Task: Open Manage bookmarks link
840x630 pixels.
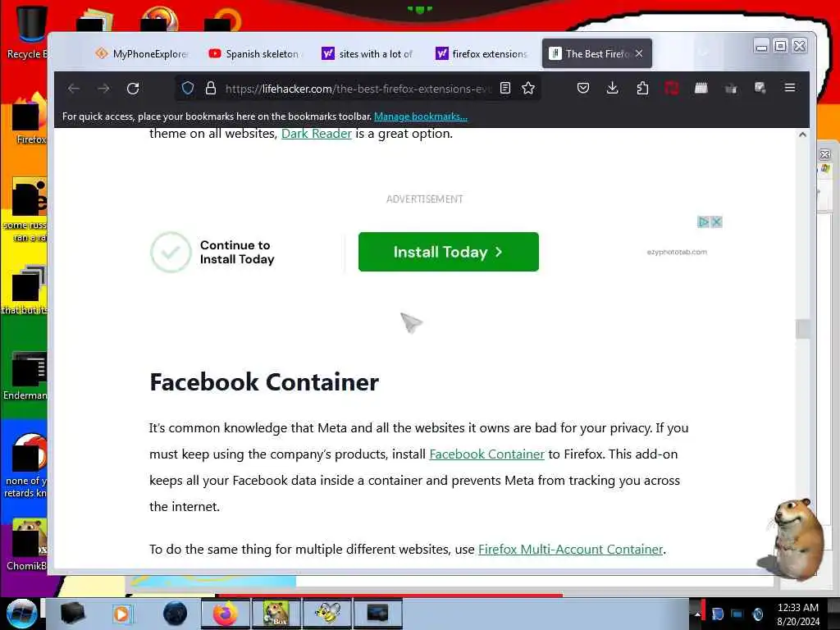Action: click(421, 116)
